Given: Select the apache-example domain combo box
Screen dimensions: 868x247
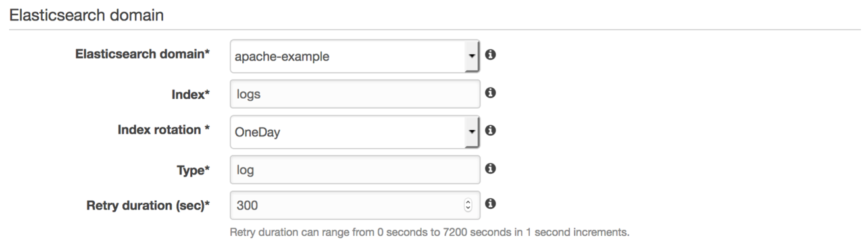Looking at the screenshot, I should tap(355, 57).
